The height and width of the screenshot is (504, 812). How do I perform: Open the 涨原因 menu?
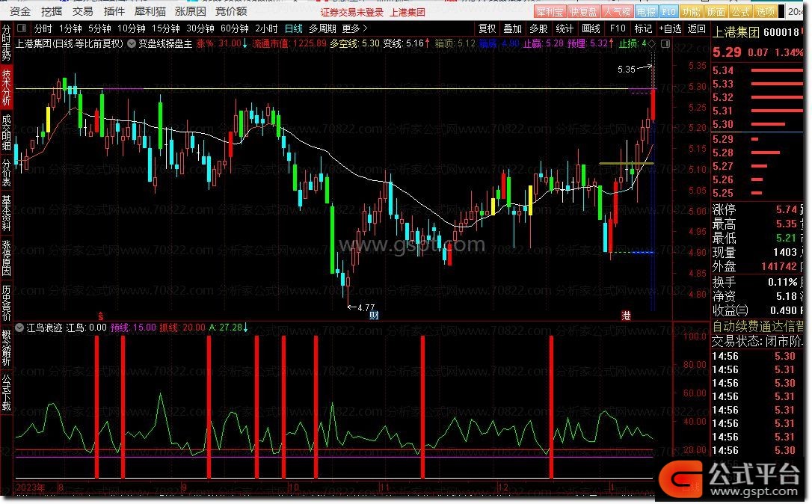click(x=191, y=11)
